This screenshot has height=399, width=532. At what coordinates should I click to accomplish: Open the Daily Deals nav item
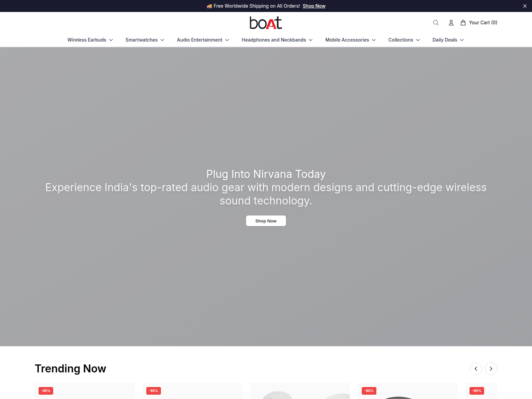coord(445,40)
